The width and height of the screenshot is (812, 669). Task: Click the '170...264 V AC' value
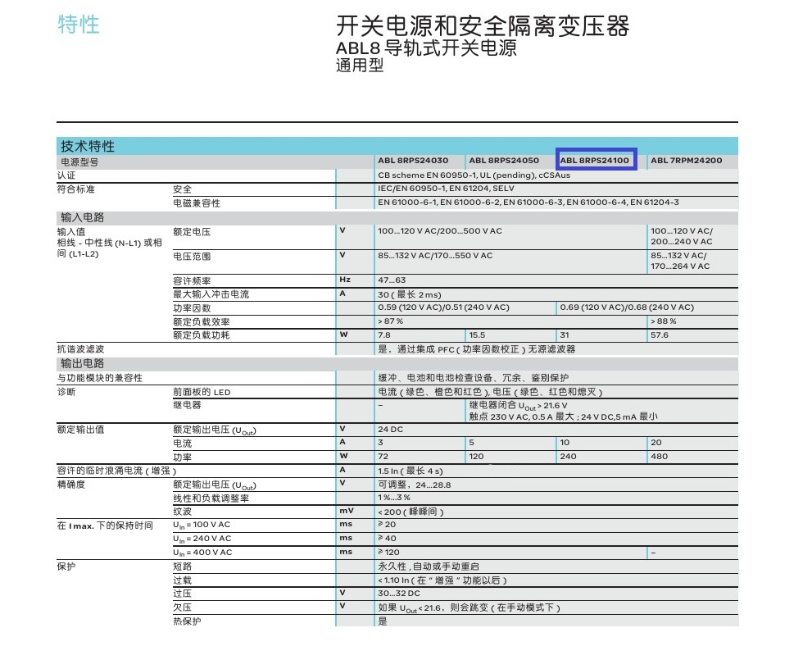pyautogui.click(x=680, y=266)
